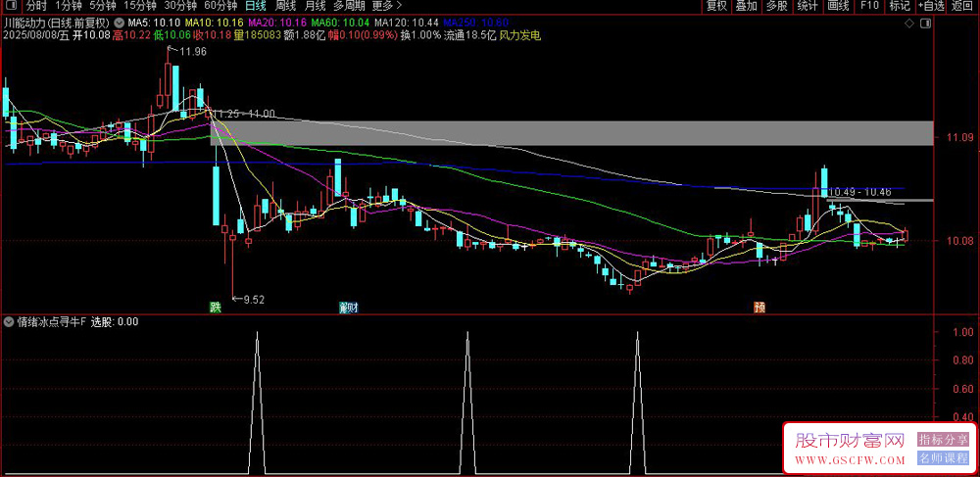Expand the 更多 periods menu
Image resolution: width=980 pixels, height=477 pixels.
386,6
